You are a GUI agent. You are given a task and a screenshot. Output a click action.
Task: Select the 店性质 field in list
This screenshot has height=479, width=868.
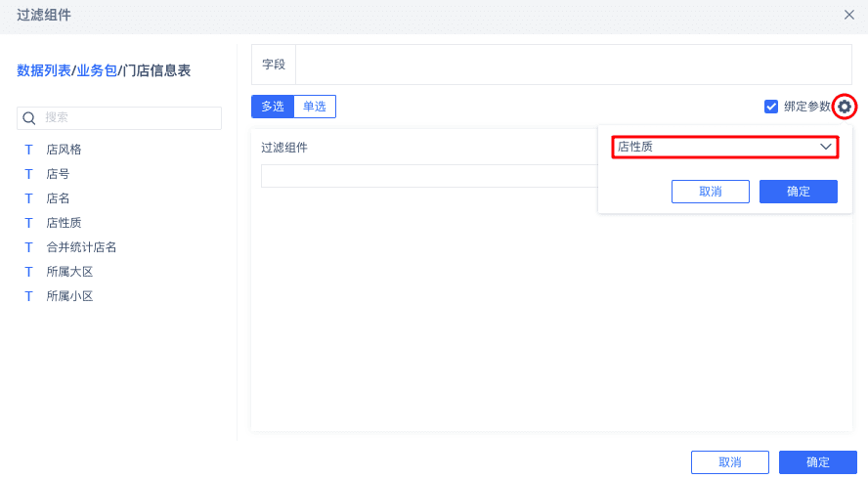(x=65, y=223)
